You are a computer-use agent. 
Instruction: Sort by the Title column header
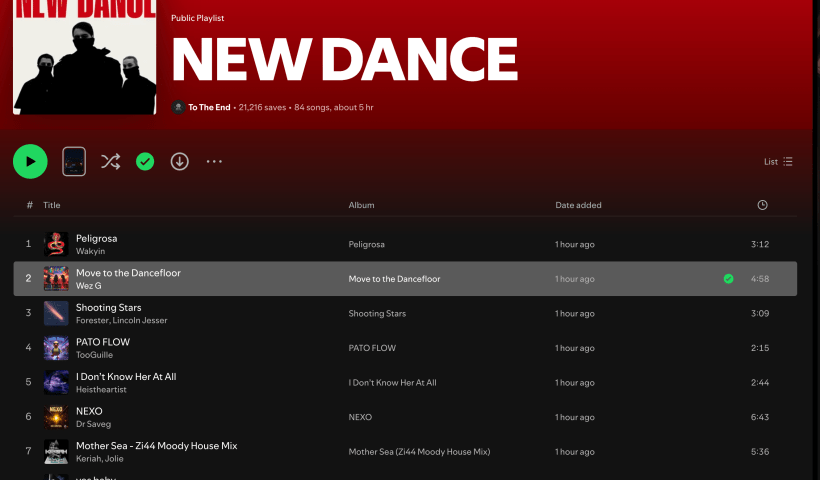coord(52,205)
